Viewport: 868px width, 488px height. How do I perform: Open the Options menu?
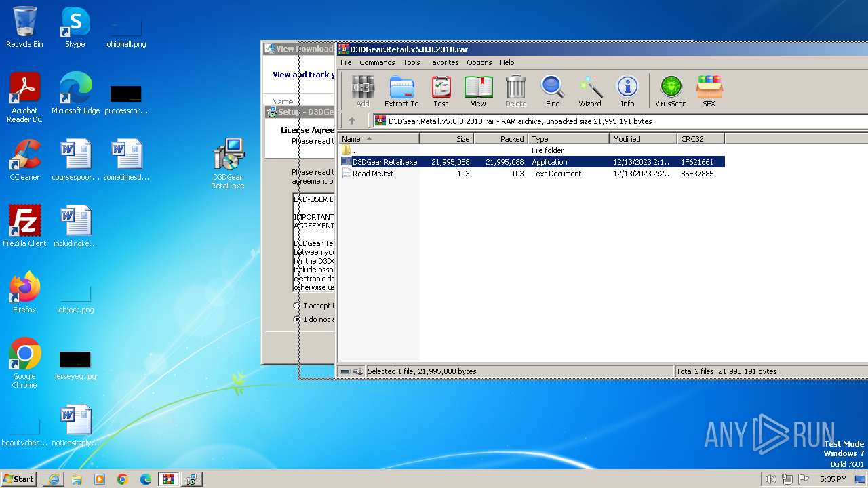pyautogui.click(x=479, y=62)
